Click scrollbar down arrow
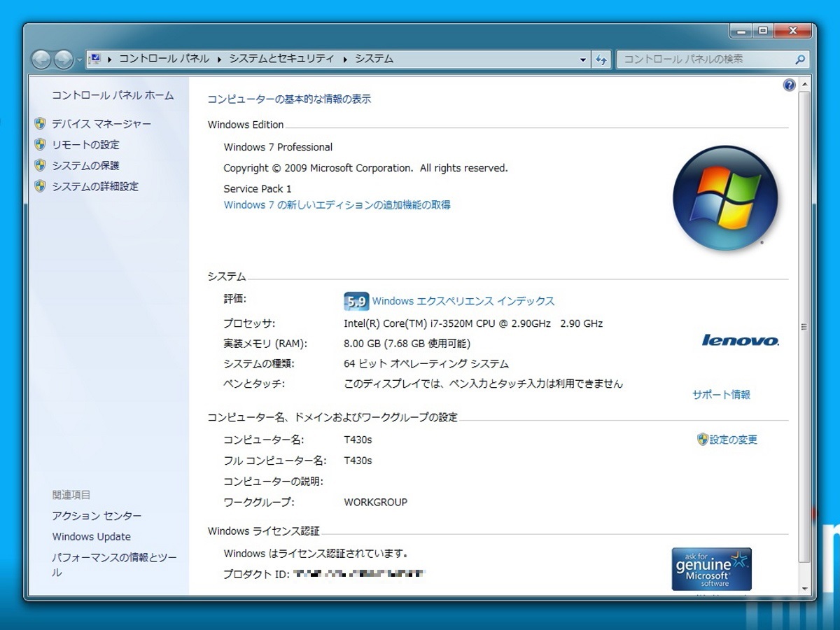 coord(804,589)
